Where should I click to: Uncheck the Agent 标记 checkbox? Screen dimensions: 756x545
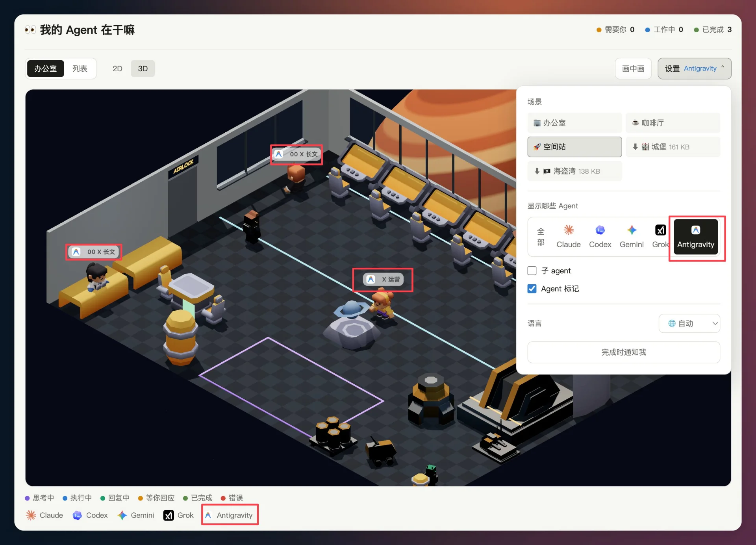tap(532, 289)
